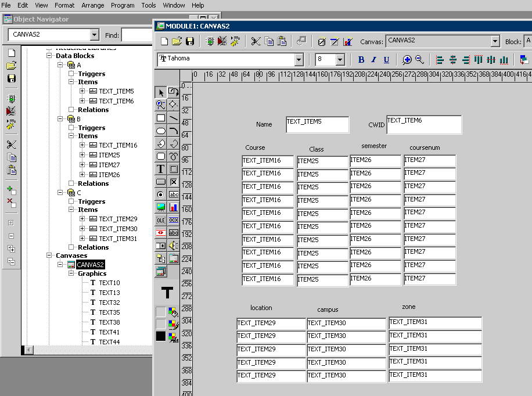Click the Zoom In toolbar icon
Image resolution: width=532 pixels, height=396 pixels.
tap(407, 60)
